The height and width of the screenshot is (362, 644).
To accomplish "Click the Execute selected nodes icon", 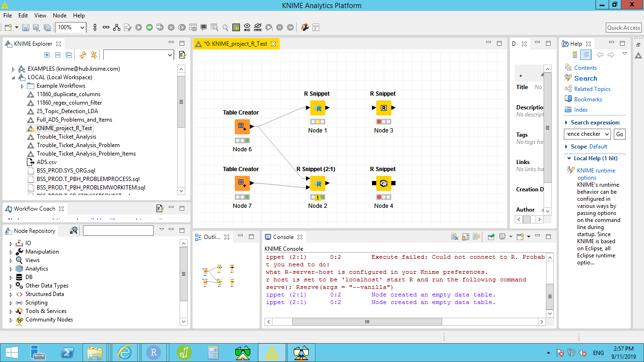I will [x=139, y=27].
